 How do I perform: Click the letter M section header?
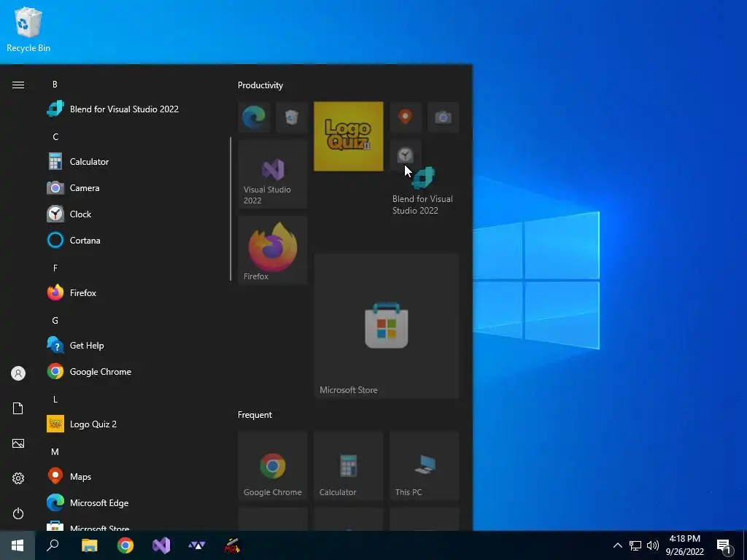point(55,451)
